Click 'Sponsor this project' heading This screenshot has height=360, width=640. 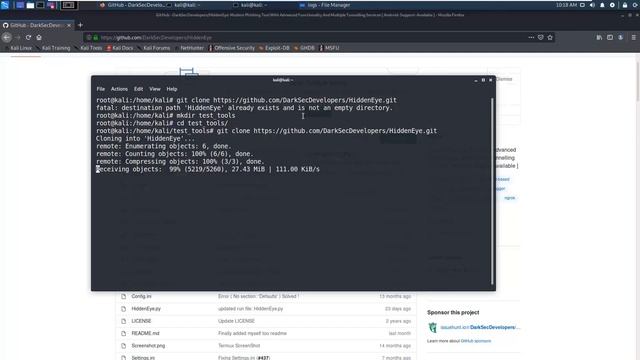[453, 313]
